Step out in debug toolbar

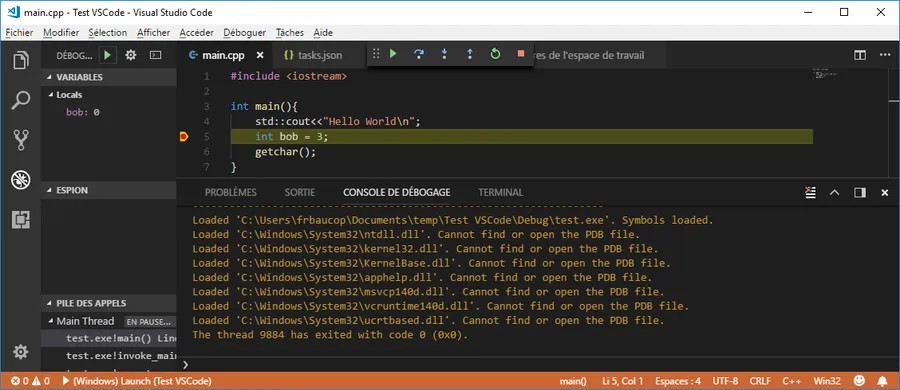coord(470,54)
